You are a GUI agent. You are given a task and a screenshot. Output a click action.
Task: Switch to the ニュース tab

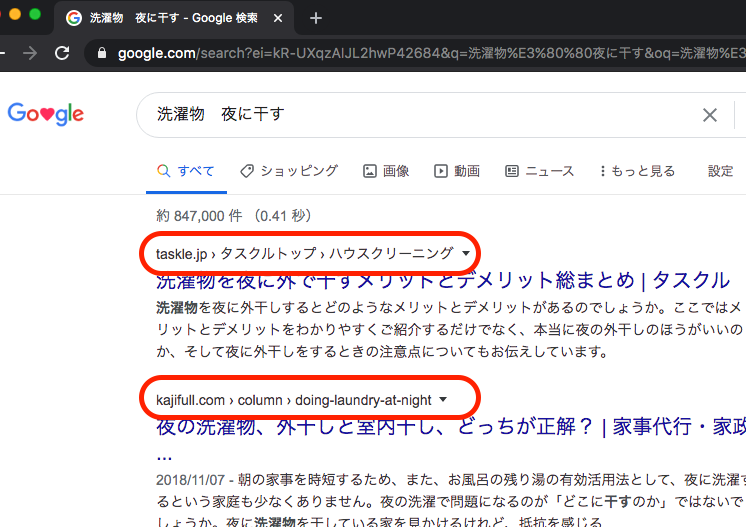point(540,171)
